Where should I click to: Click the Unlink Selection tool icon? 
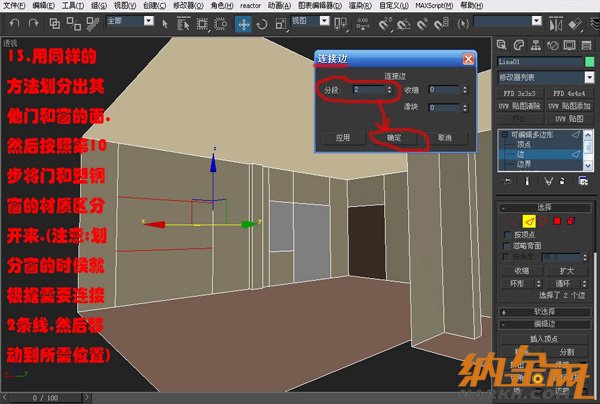73,24
